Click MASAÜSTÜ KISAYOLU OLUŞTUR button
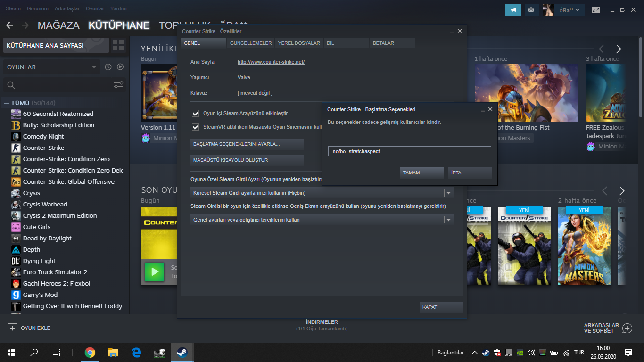The image size is (644, 362). (247, 160)
